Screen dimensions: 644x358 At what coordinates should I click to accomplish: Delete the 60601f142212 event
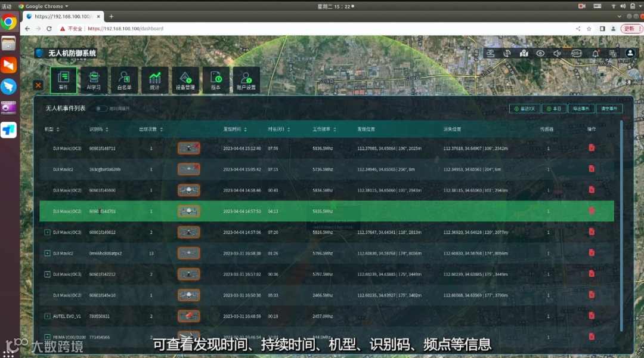click(592, 274)
